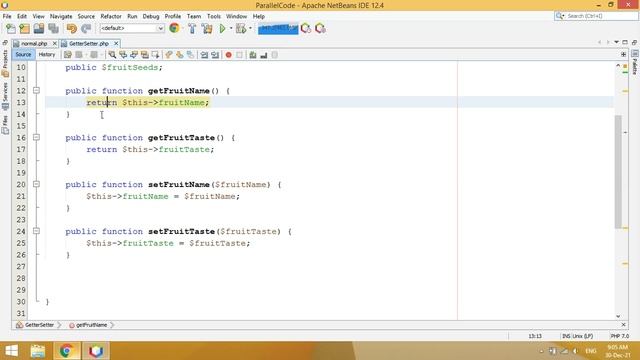The height and width of the screenshot is (360, 640).
Task: Open the Debug menu
Action: [151, 16]
